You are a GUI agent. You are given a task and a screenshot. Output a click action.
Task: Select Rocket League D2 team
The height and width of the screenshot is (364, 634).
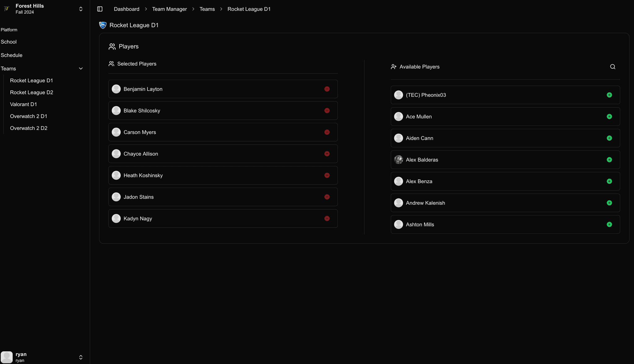[32, 92]
